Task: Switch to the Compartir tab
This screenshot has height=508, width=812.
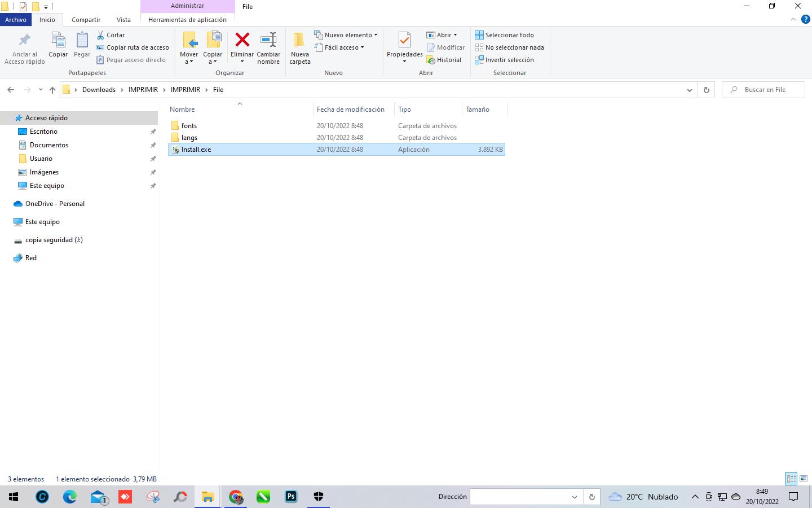Action: click(86, 20)
